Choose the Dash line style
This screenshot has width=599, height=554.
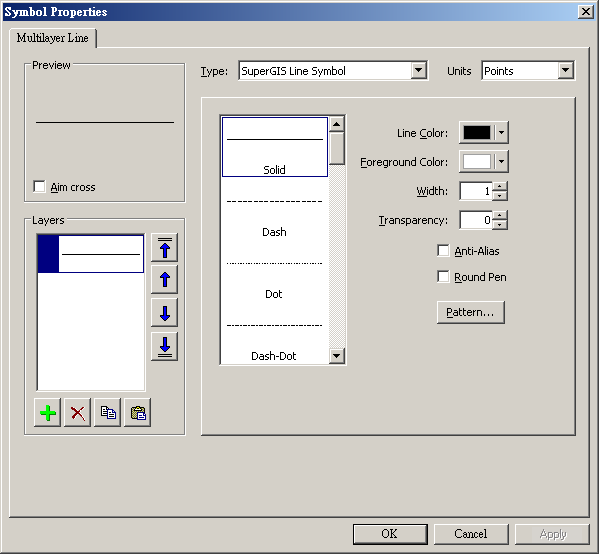(274, 217)
